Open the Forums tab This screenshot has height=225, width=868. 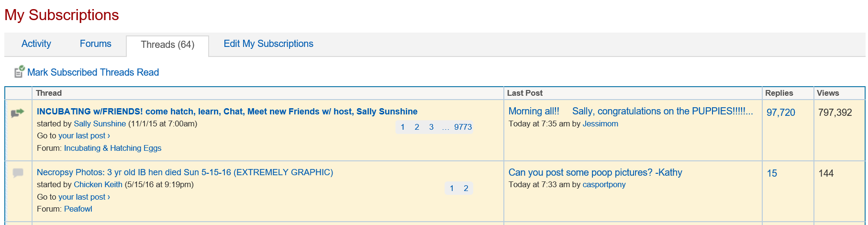tap(95, 44)
